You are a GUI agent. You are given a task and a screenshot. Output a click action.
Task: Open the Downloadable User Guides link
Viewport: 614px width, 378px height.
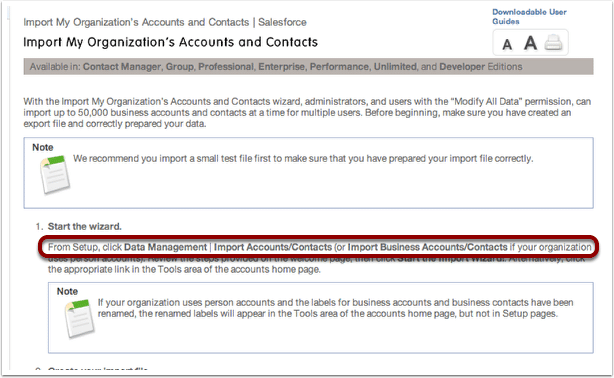(x=529, y=17)
